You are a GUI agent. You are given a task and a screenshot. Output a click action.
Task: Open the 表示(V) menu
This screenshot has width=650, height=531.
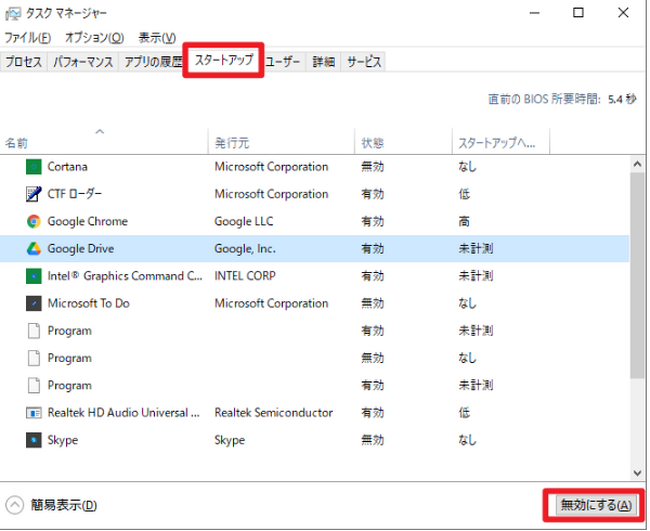157,38
